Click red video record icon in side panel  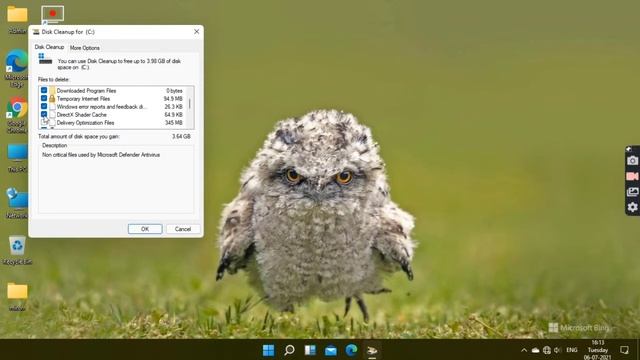(x=632, y=176)
